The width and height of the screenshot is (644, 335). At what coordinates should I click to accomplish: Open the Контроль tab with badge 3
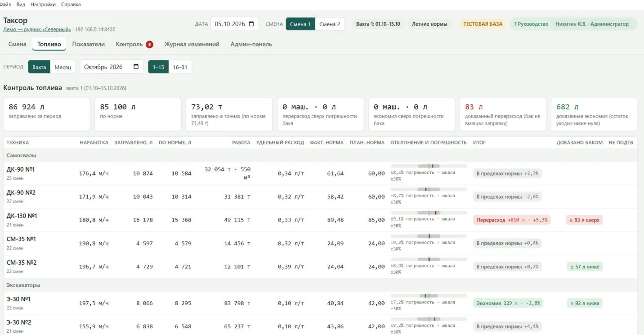pos(134,44)
